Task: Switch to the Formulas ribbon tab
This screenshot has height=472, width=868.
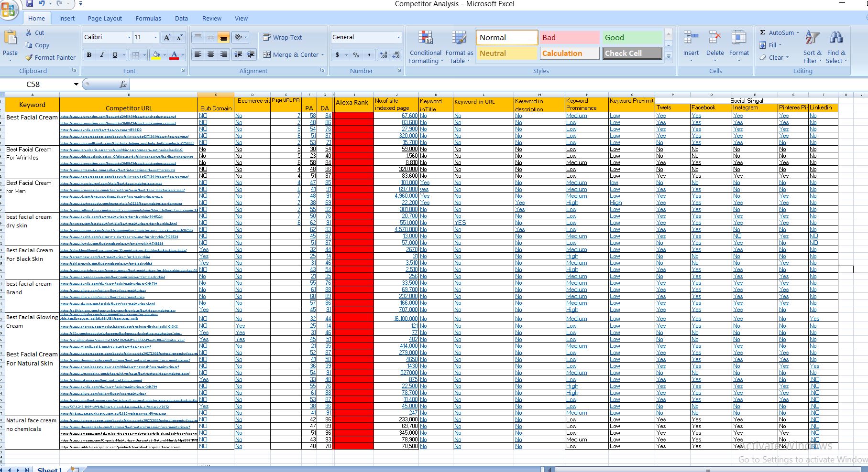Action: [148, 18]
